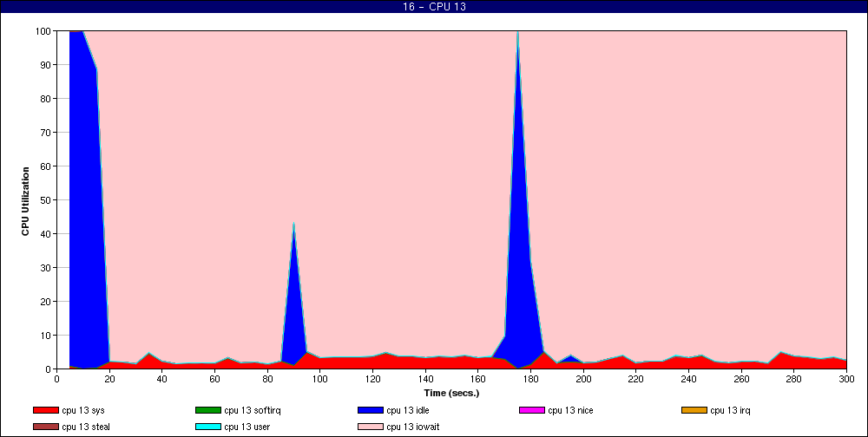868x437 pixels.
Task: Click the cyan cpu 13 user legend swatch
Action: [x=208, y=427]
